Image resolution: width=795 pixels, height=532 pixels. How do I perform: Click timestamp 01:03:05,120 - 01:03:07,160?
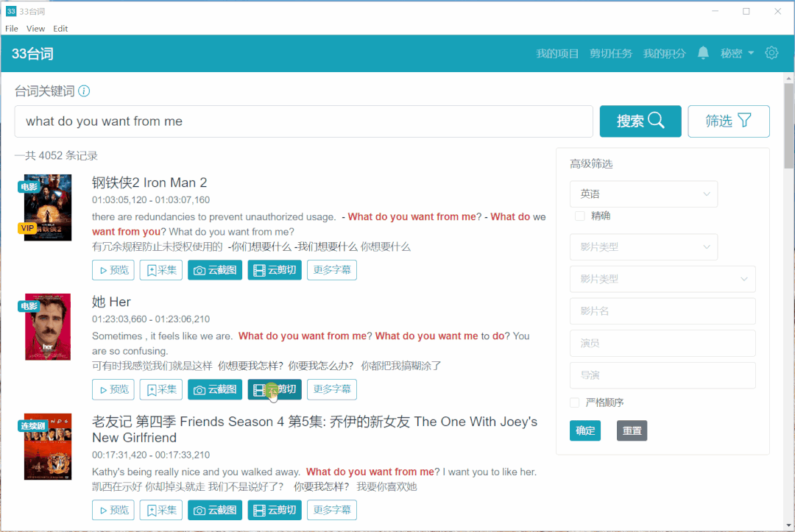point(151,200)
